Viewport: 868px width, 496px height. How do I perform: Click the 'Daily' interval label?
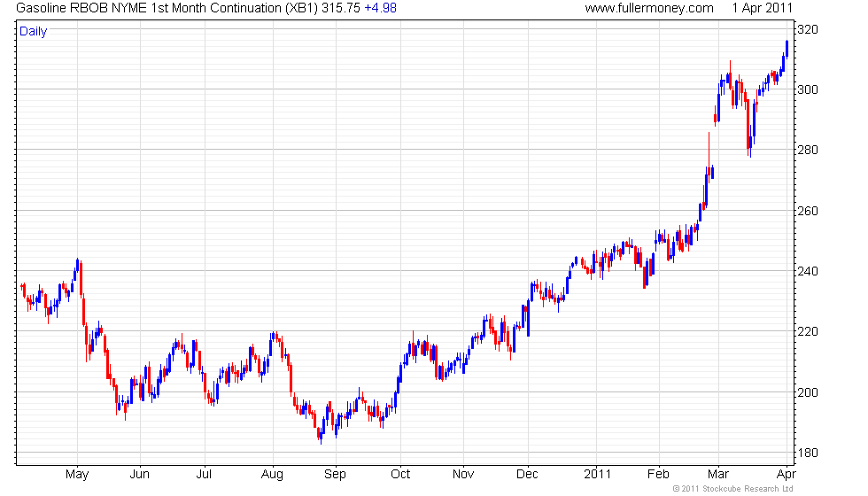34,32
